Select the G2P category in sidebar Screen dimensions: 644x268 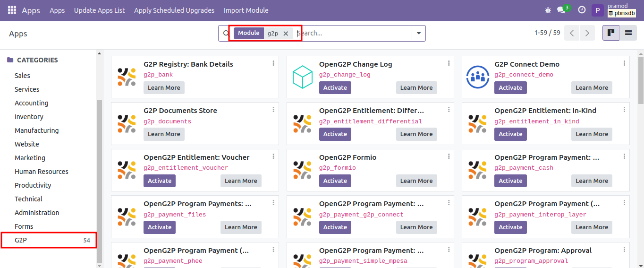pos(21,240)
